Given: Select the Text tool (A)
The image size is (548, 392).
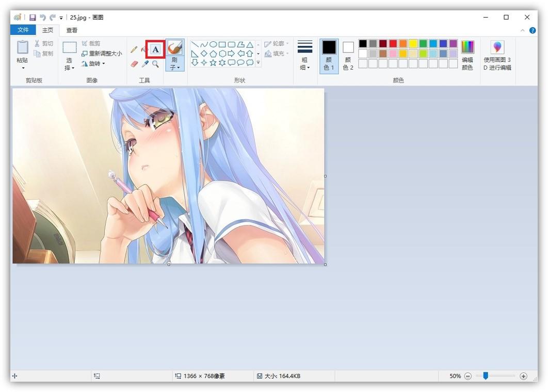Looking at the screenshot, I should point(155,50).
